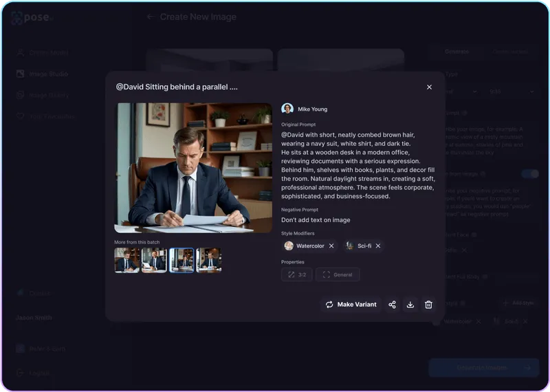This screenshot has height=392, width=550.
Task: Switch to the Generate tab
Action: pos(456,52)
